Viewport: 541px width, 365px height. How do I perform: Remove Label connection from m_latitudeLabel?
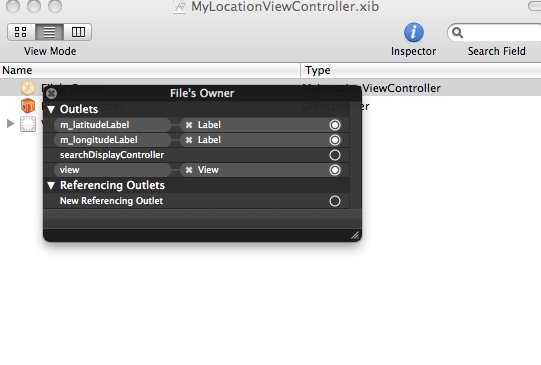[x=189, y=125]
